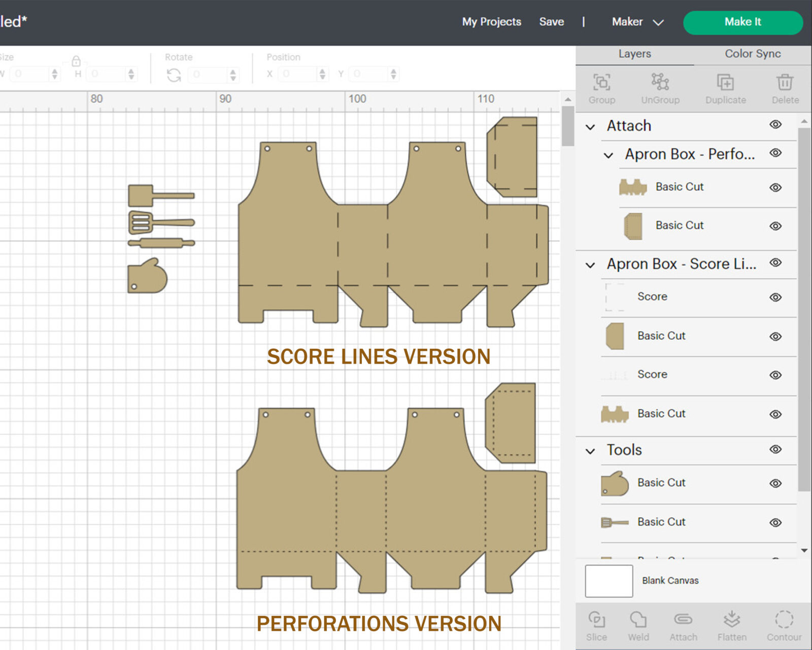This screenshot has height=650, width=812.
Task: Click the Position X stepper arrows
Action: (322, 75)
